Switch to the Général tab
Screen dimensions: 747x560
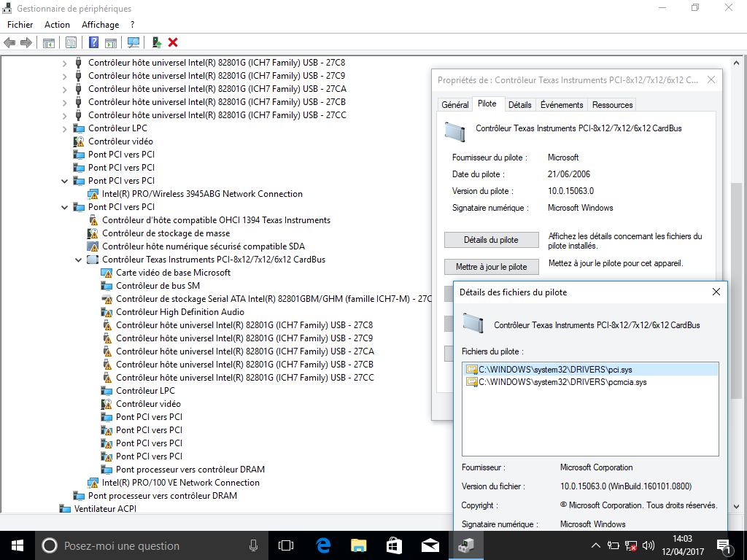pyautogui.click(x=455, y=105)
